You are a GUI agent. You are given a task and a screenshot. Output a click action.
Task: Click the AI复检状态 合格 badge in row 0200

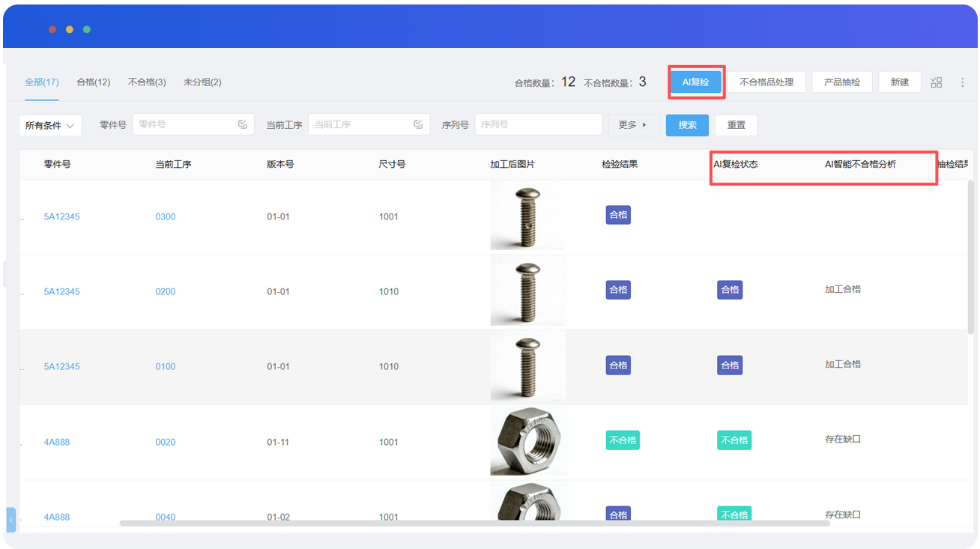(x=730, y=290)
